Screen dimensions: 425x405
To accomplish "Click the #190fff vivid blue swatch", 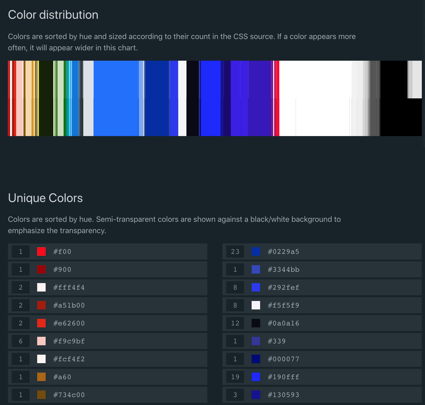I will pyautogui.click(x=256, y=377).
